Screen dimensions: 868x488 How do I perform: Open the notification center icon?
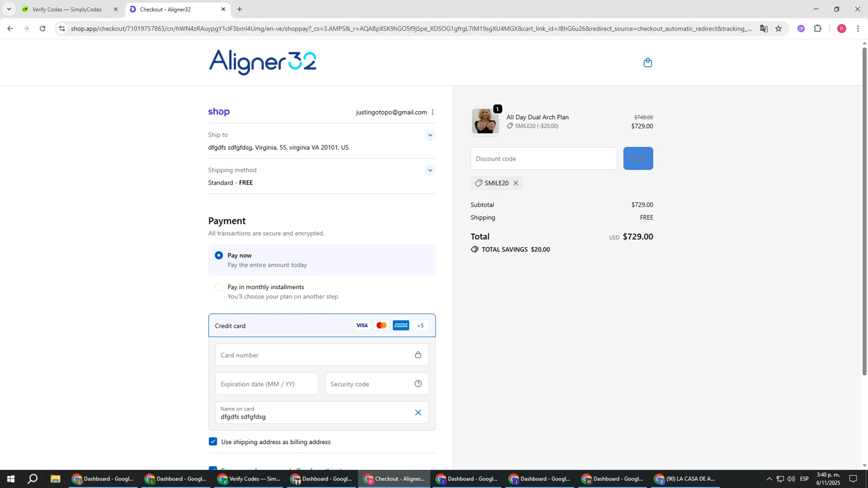coord(853,479)
